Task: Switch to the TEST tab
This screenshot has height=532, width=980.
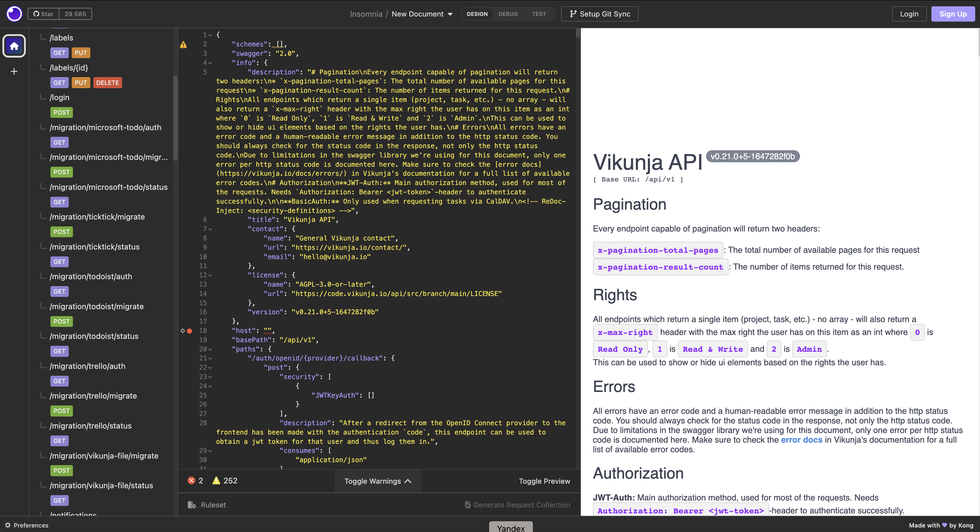Action: tap(539, 14)
